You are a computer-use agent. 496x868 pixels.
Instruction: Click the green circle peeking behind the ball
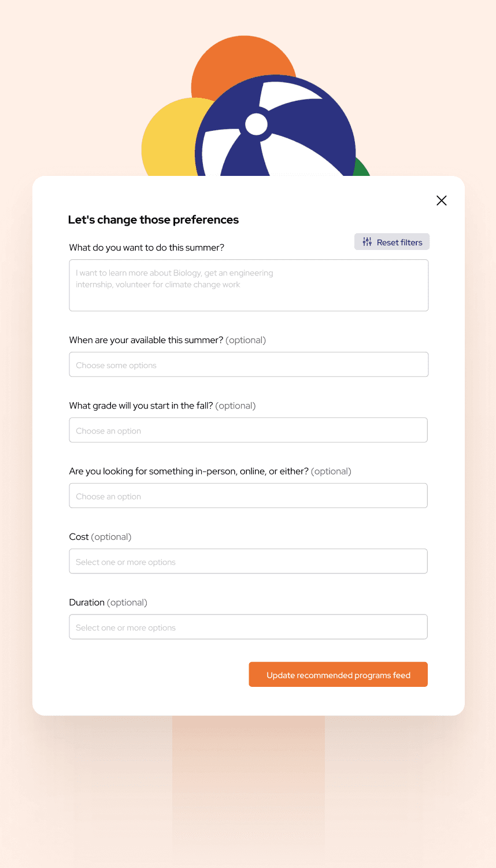coord(362,167)
